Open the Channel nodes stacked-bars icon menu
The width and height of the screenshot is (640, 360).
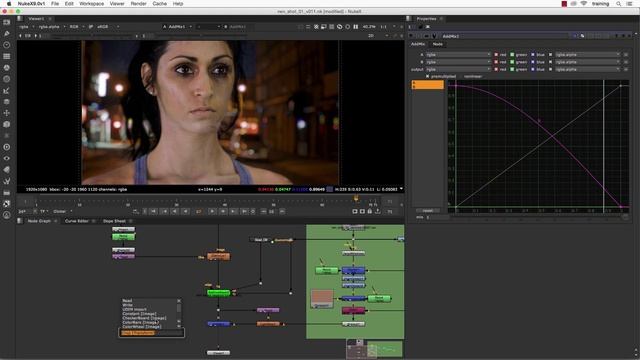[7, 56]
